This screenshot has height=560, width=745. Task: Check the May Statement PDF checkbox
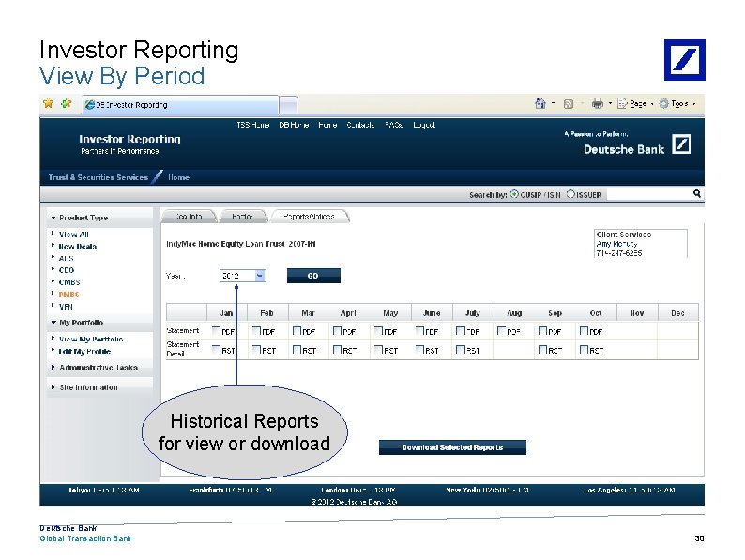click(x=379, y=330)
